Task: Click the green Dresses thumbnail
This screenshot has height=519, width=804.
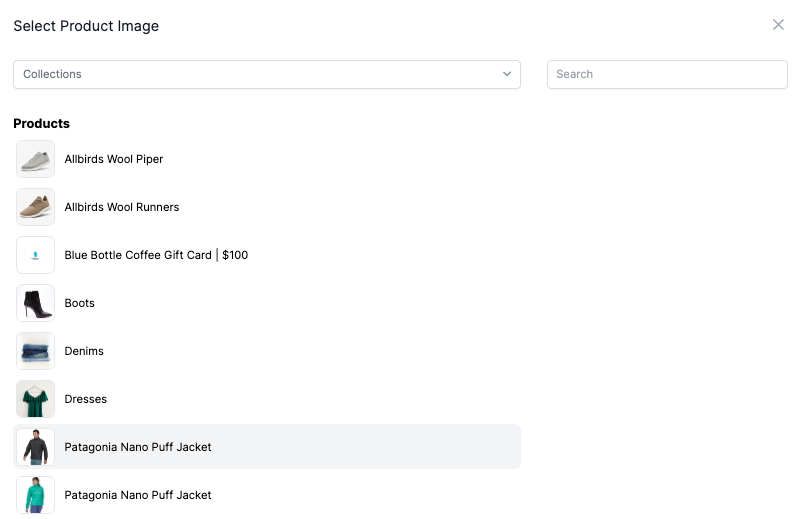Action: coord(35,399)
